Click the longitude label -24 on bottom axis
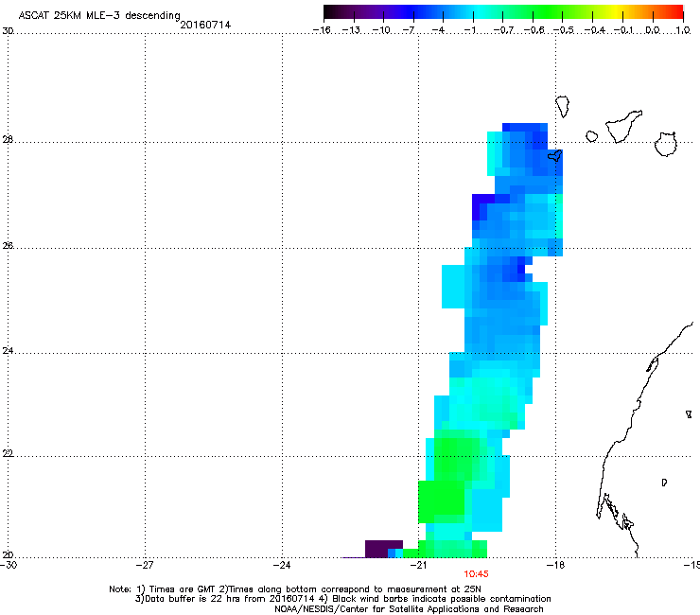Viewport: 700px width, 615px height. pyautogui.click(x=282, y=565)
